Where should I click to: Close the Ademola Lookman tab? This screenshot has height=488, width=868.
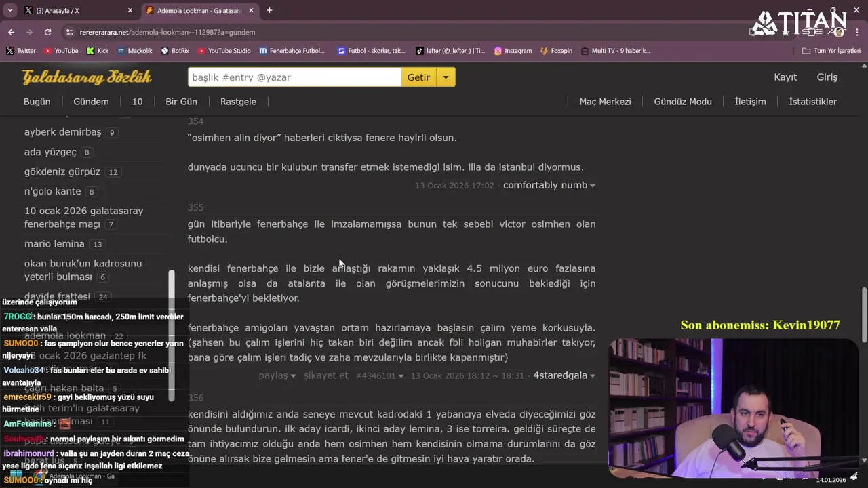pos(251,10)
